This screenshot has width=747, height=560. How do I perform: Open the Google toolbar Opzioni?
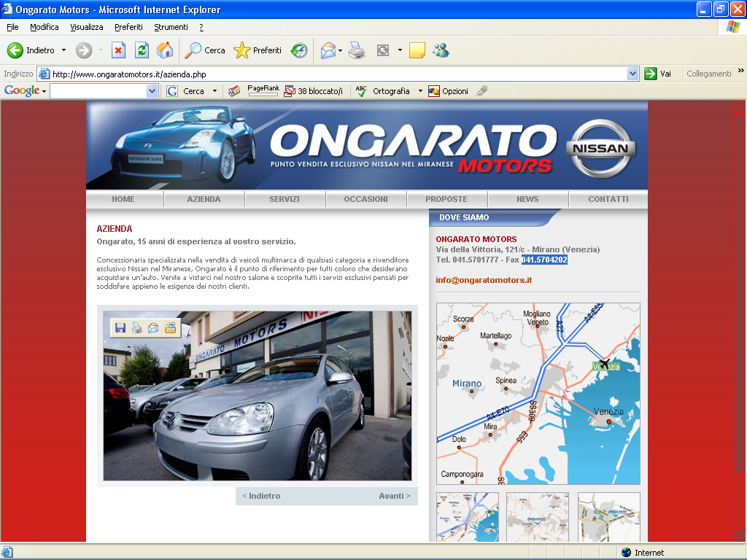449,91
